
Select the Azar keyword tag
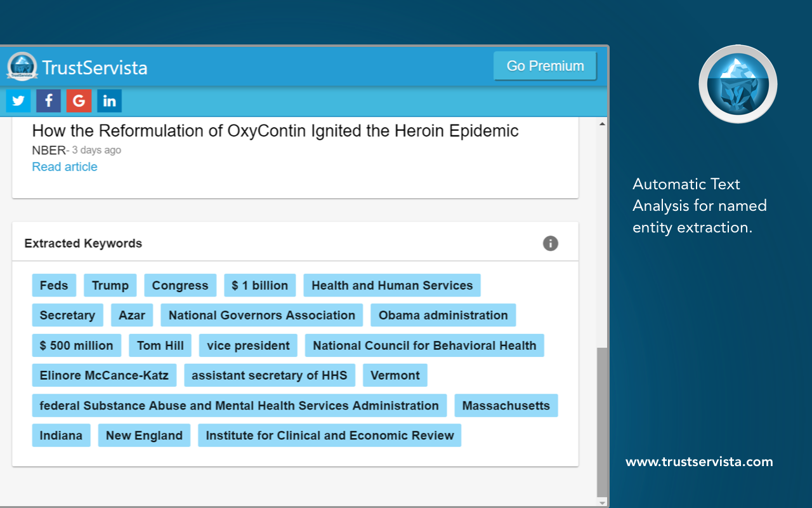pyautogui.click(x=132, y=316)
